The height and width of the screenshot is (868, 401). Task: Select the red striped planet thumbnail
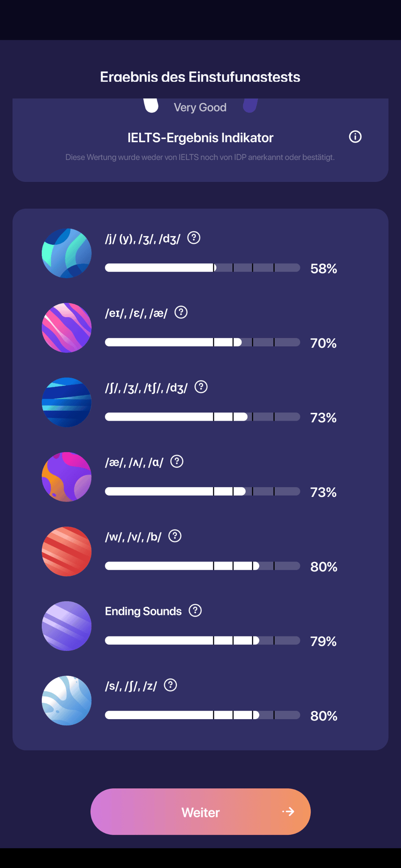[67, 551]
